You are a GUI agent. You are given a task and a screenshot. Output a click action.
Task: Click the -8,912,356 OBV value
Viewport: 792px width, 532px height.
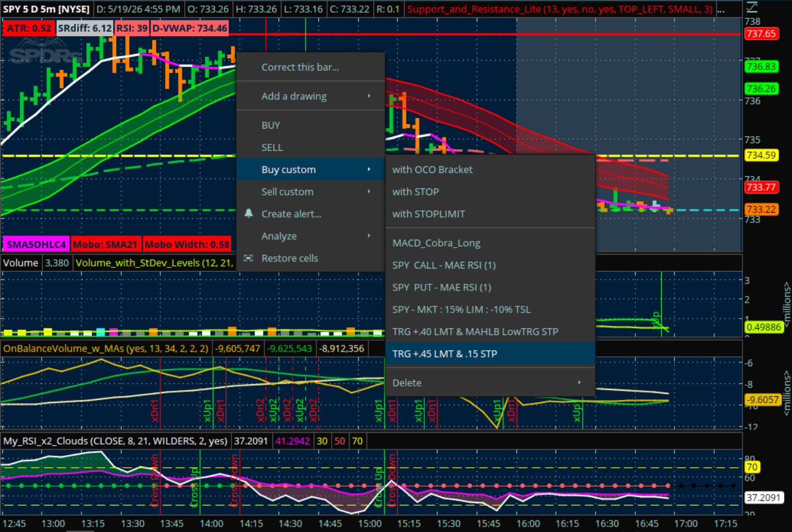coord(342,349)
